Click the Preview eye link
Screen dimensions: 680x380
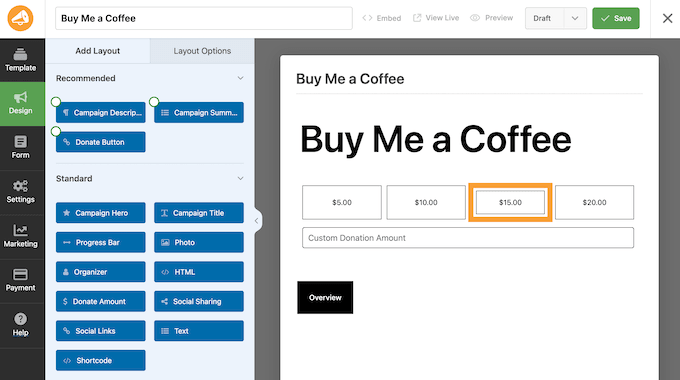pyautogui.click(x=492, y=18)
